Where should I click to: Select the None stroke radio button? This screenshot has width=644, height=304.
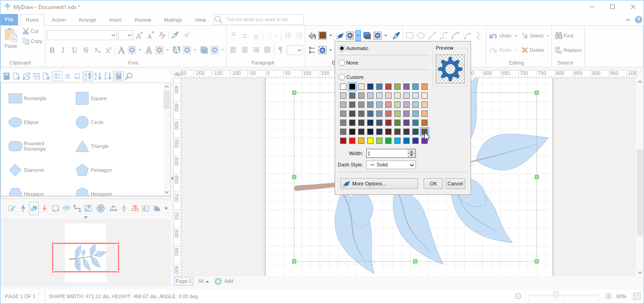tap(342, 63)
